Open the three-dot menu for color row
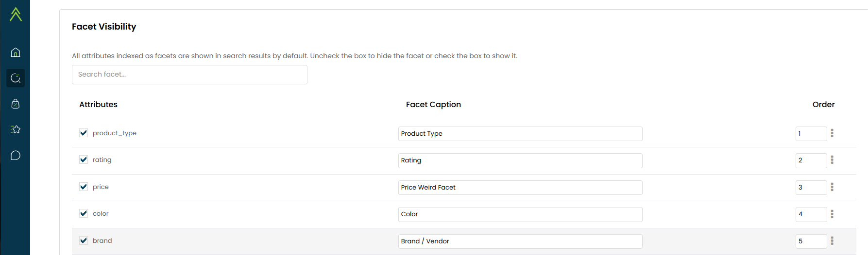 tap(832, 214)
